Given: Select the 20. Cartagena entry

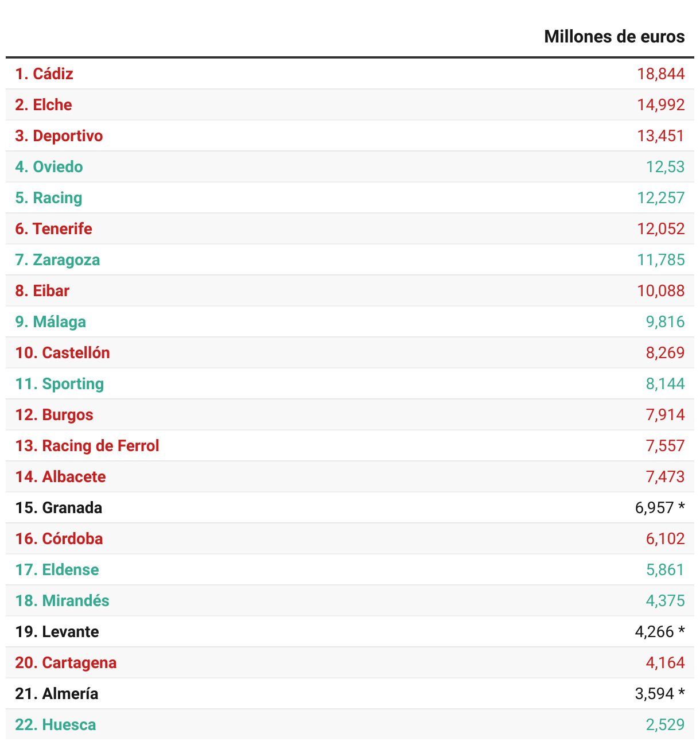Looking at the screenshot, I should click(66, 662).
